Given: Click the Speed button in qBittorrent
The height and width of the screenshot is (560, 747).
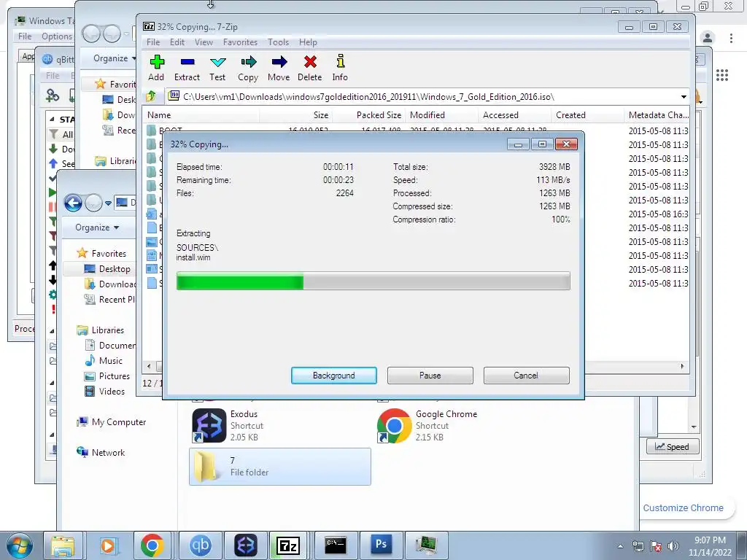Looking at the screenshot, I should coord(672,447).
